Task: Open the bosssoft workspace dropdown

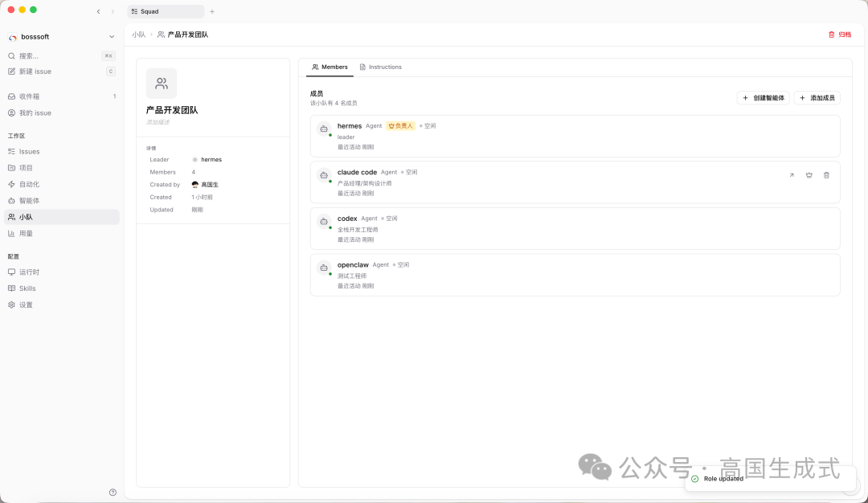Action: click(x=61, y=36)
